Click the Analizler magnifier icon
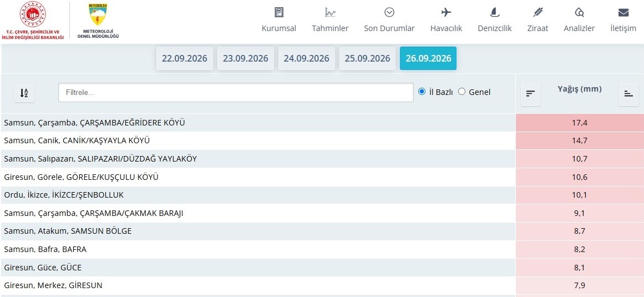 click(580, 12)
